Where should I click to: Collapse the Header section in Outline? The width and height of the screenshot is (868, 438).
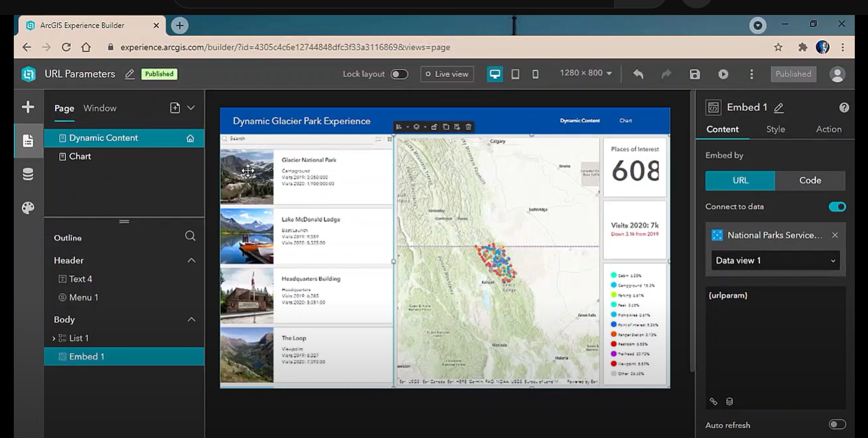(x=191, y=260)
